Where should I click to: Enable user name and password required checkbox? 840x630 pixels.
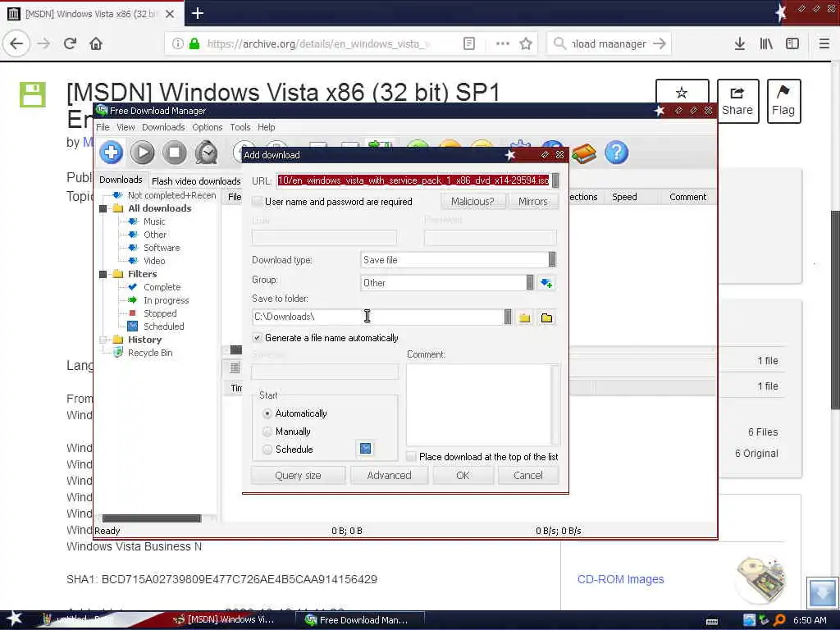257,202
